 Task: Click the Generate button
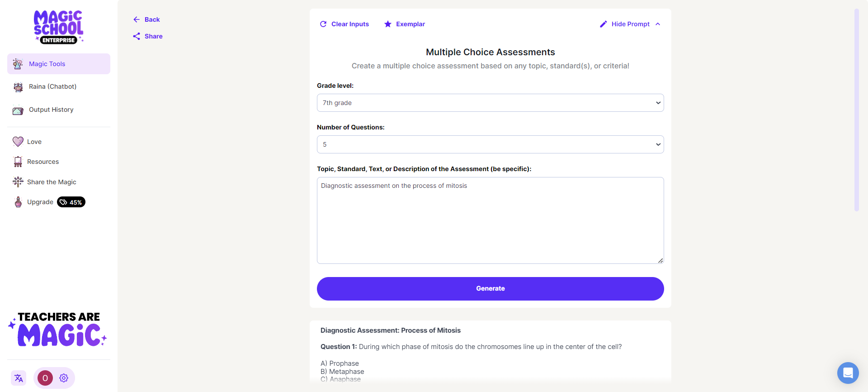click(491, 289)
